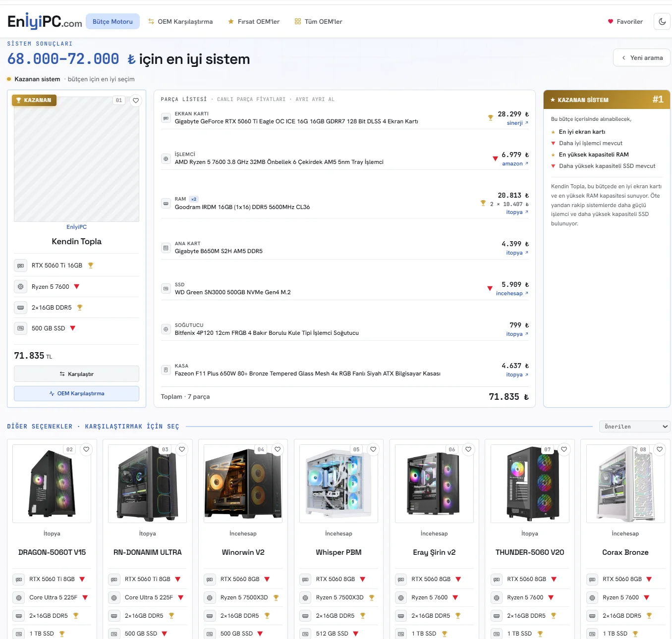Screen dimensions: 672x639
Task: Favorite the Winorwin V2 card
Action: 278,449
